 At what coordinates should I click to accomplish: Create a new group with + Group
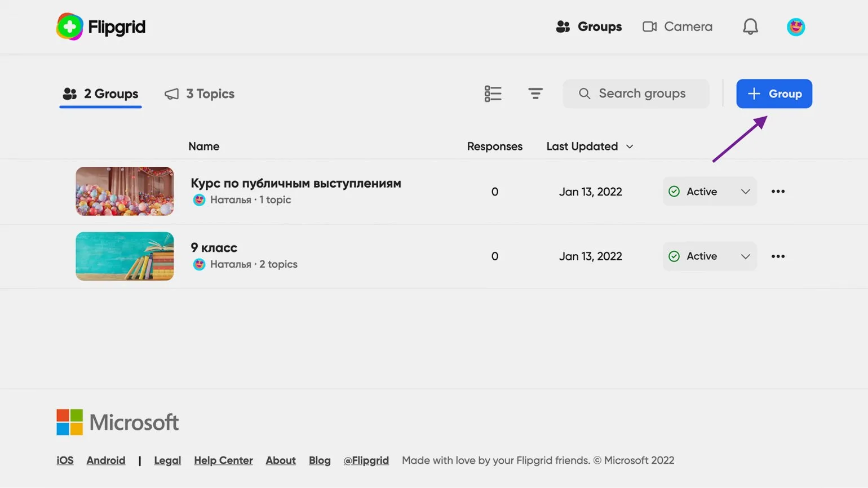[x=774, y=94]
